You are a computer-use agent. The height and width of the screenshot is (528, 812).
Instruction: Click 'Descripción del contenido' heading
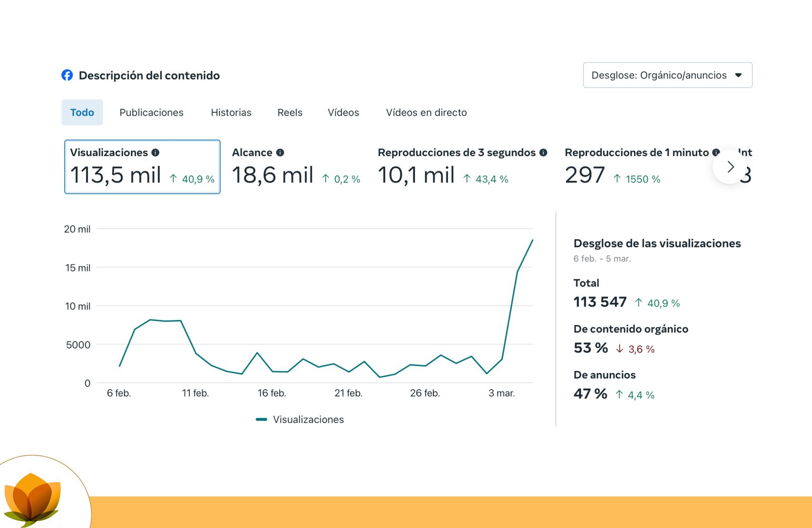(149, 76)
